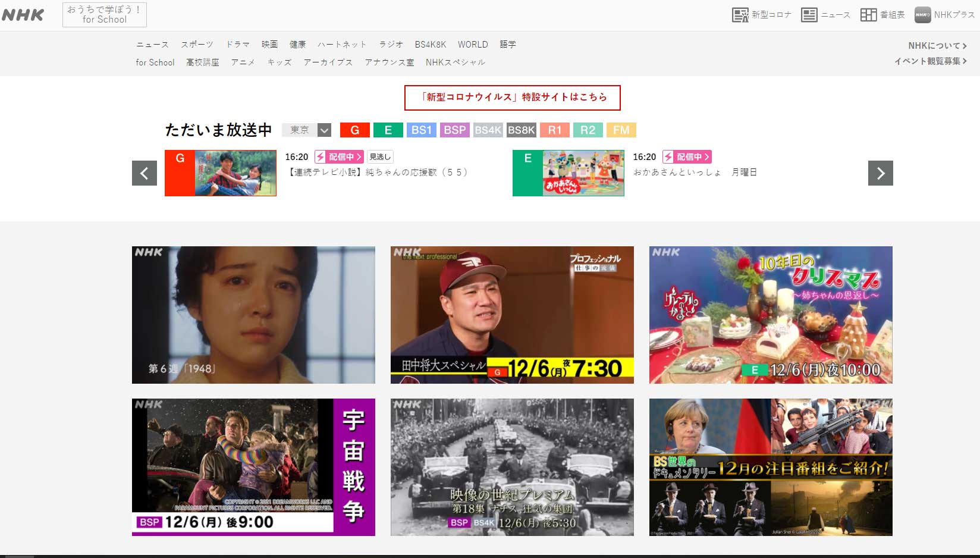This screenshot has width=980, height=558.
Task: Click 配信中 button for the E channel program
Action: (687, 157)
